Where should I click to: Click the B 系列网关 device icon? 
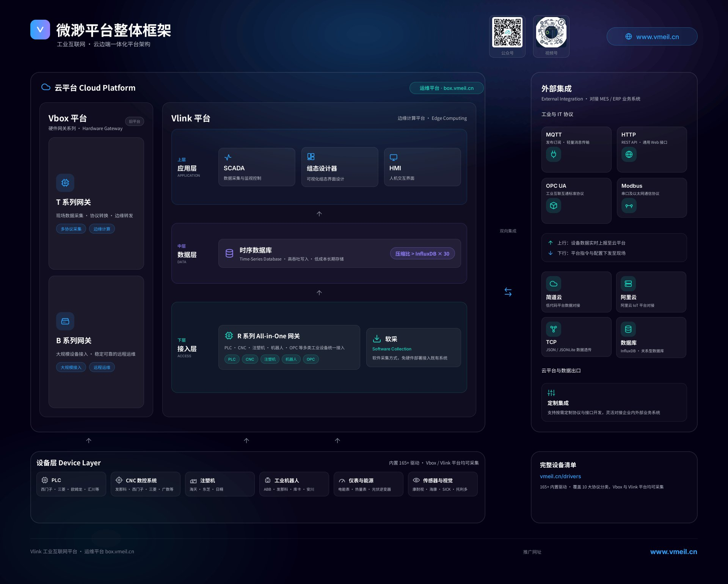click(x=65, y=321)
